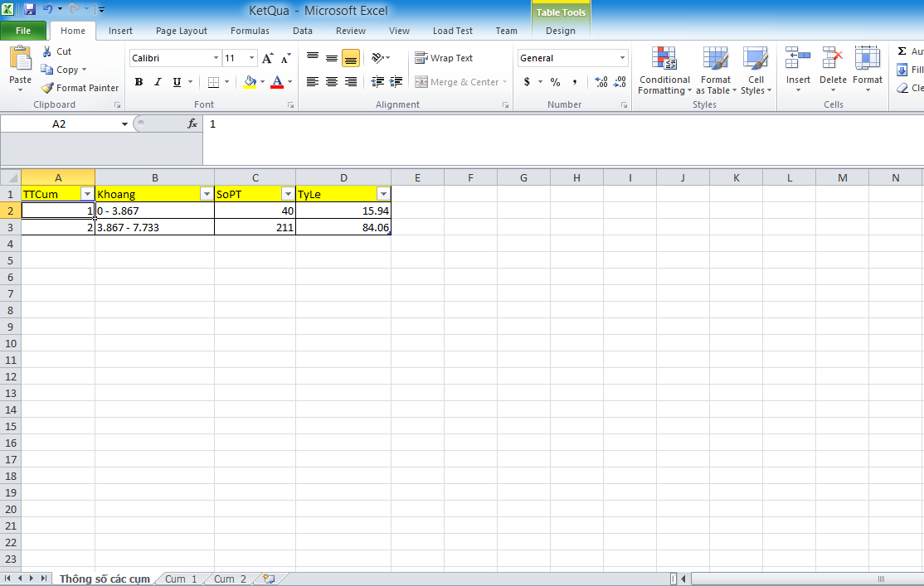
Task: Apply percent style
Action: click(555, 82)
